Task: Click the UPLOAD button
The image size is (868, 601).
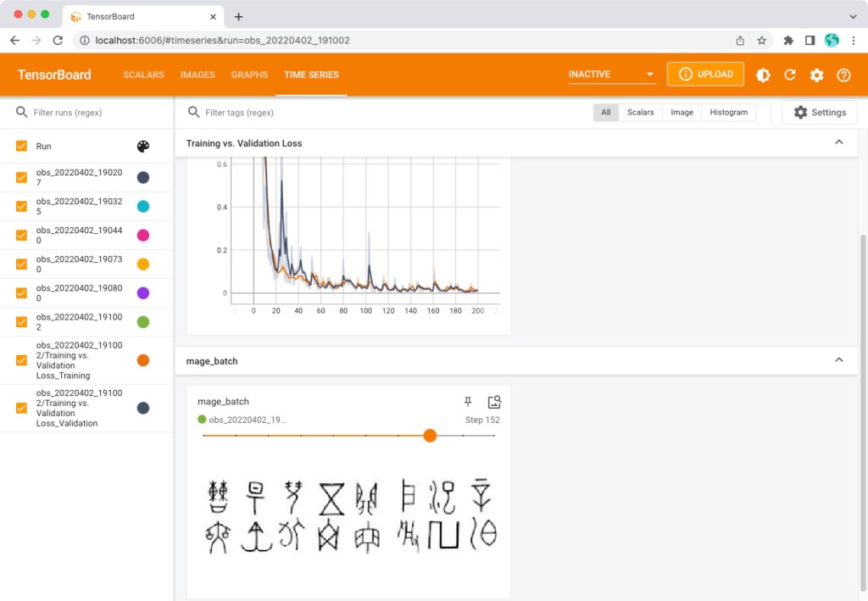Action: pyautogui.click(x=705, y=75)
